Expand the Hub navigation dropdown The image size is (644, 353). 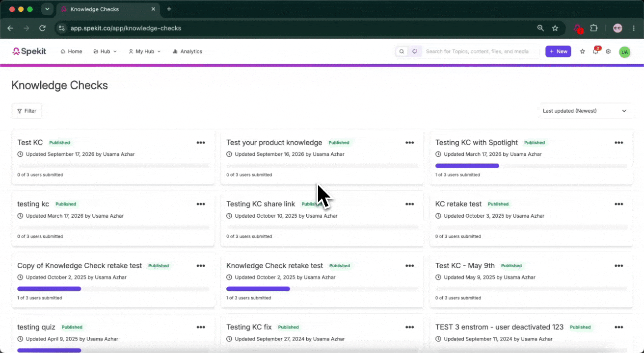point(105,51)
